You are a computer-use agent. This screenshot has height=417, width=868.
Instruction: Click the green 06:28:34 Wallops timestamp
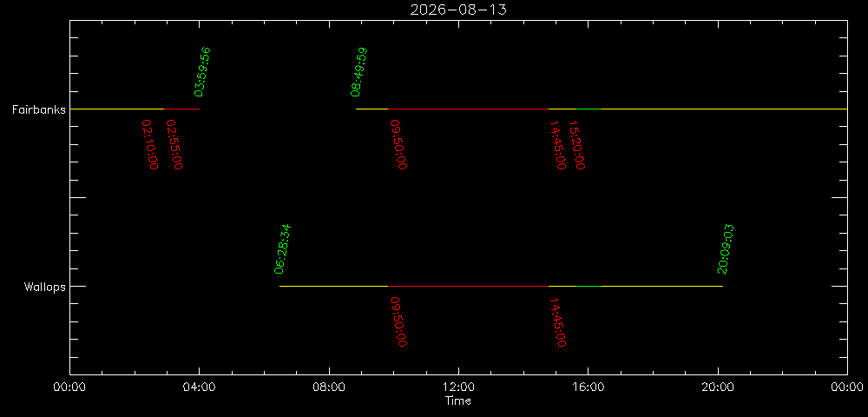pyautogui.click(x=282, y=249)
